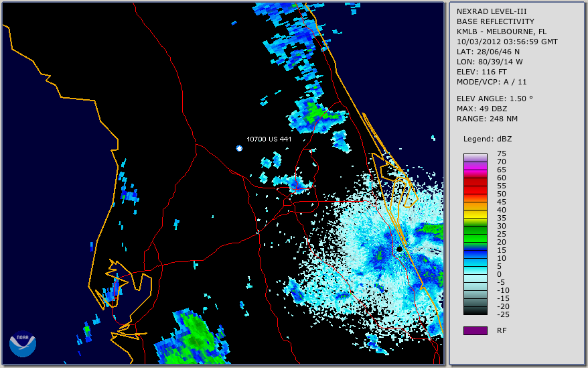This screenshot has width=588, height=368.
Task: Click the RANGE: 248 NM text
Action: click(487, 119)
